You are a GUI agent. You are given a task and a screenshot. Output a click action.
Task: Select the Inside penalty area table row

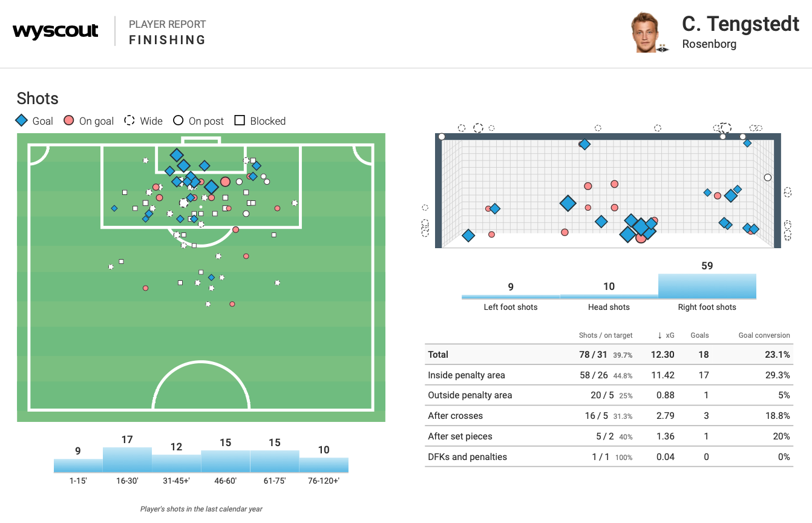[609, 375]
